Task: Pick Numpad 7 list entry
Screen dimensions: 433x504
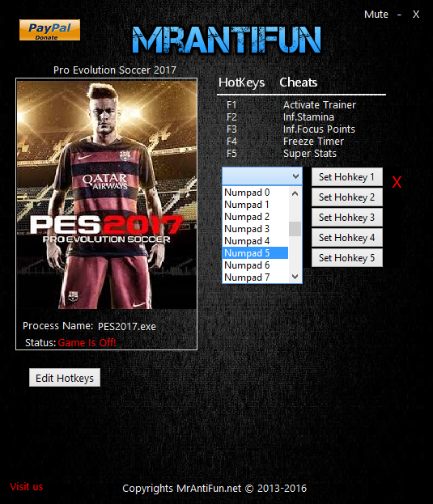Action: click(x=255, y=277)
